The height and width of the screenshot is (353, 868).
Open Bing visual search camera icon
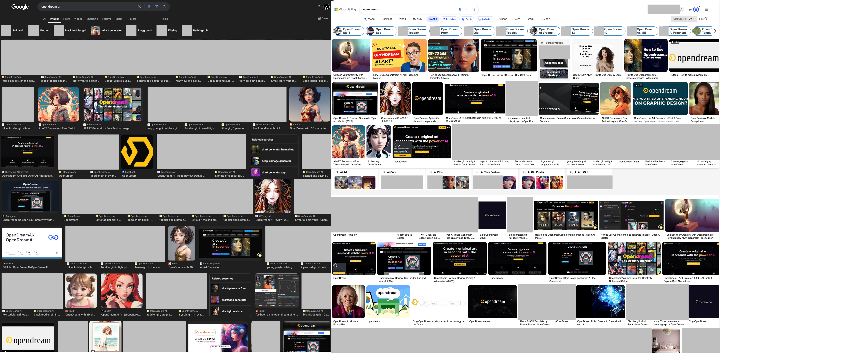[467, 9]
